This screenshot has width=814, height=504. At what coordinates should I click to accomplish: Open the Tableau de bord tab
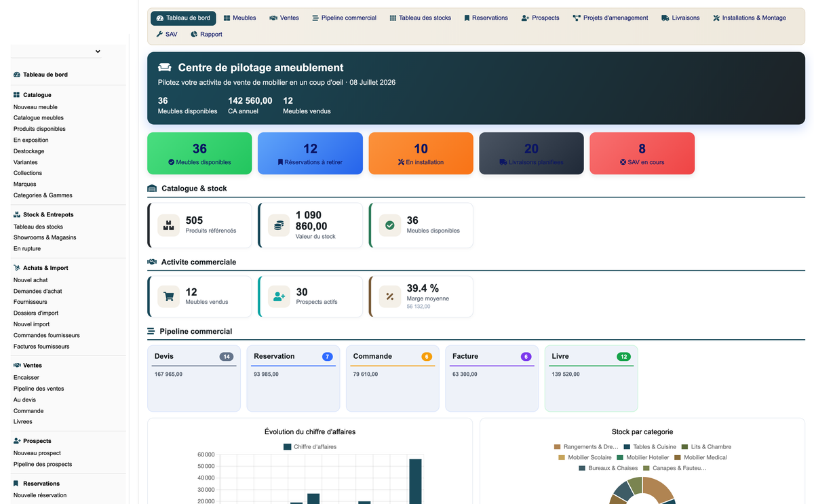point(183,18)
